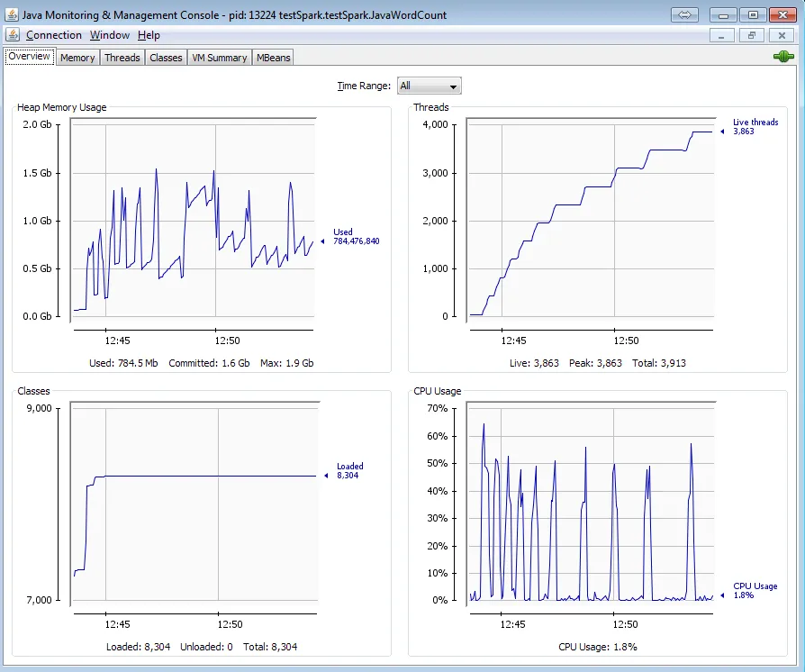Click the Threads panel title

[x=430, y=107]
